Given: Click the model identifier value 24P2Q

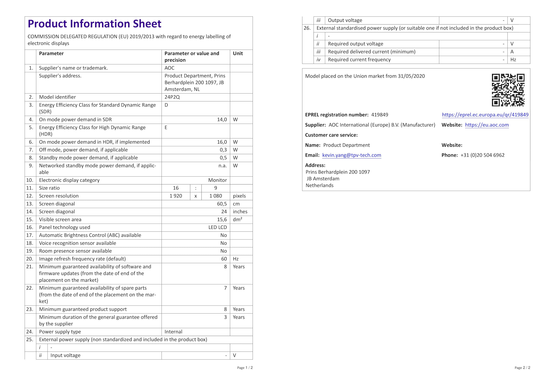Looking at the screenshot, I should point(172,97).
